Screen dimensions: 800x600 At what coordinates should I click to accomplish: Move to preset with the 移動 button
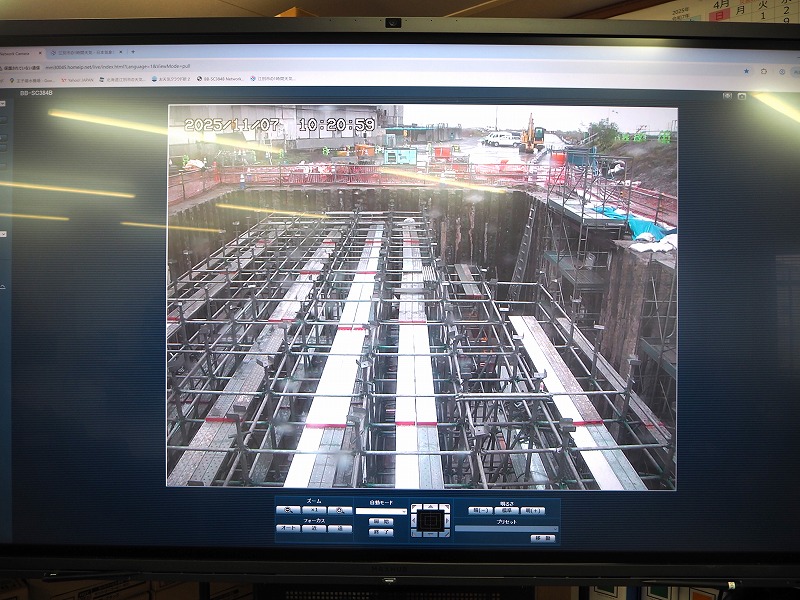(542, 538)
